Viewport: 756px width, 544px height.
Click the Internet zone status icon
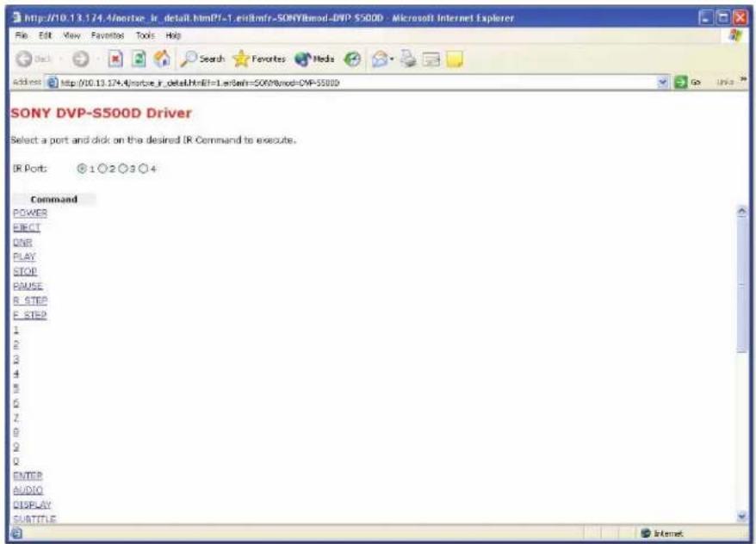coord(646,533)
